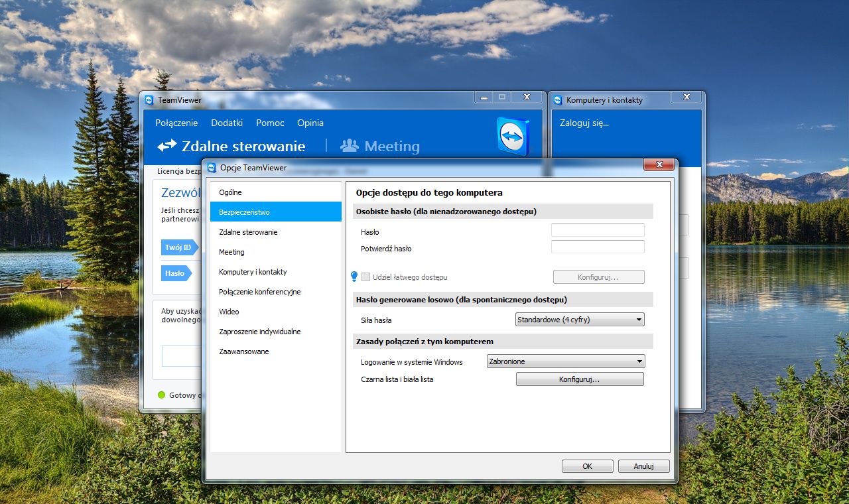849x504 pixels.
Task: Open Meeting in the options sidebar
Action: coord(276,252)
